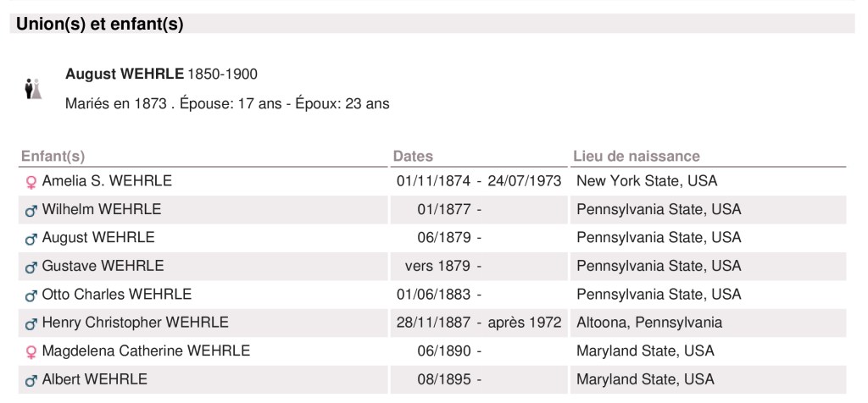The width and height of the screenshot is (868, 403).
Task: Open Magdelena Catherine WEHRLE profile
Action: [146, 351]
